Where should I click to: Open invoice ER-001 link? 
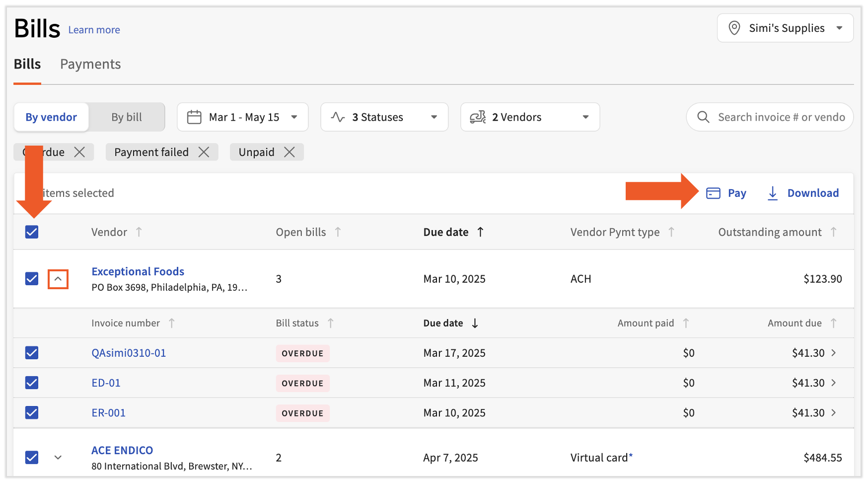[109, 413]
